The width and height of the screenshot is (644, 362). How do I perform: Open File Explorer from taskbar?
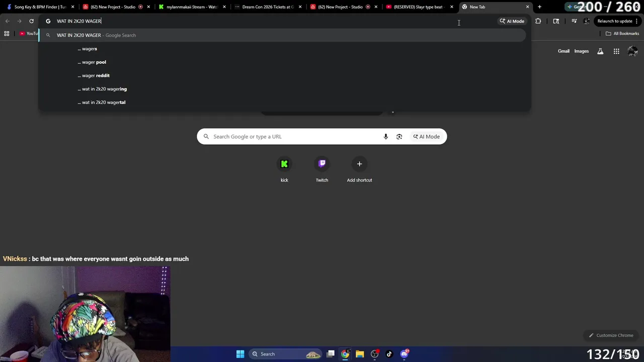pos(360,354)
